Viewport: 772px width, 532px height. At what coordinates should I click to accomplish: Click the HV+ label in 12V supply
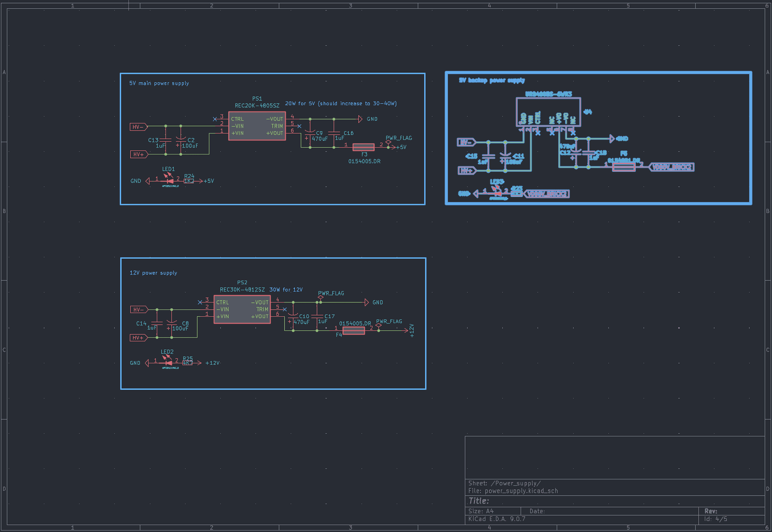(x=139, y=338)
